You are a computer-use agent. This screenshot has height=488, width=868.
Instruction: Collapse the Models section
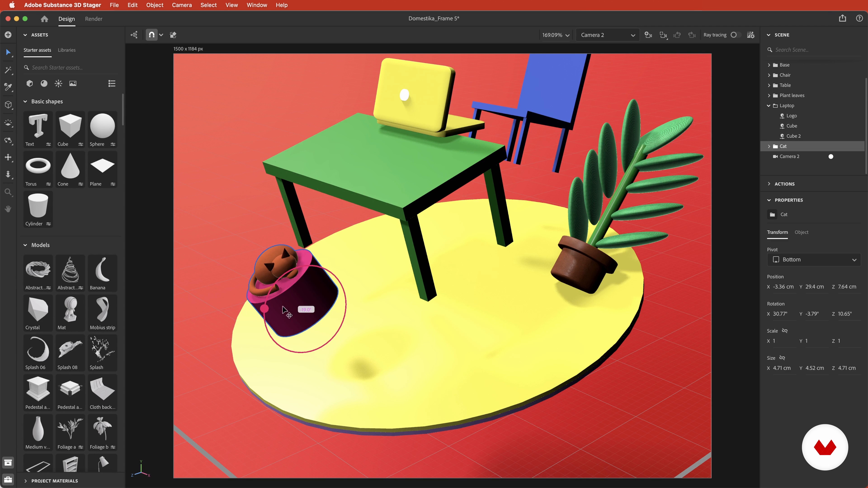coord(25,245)
